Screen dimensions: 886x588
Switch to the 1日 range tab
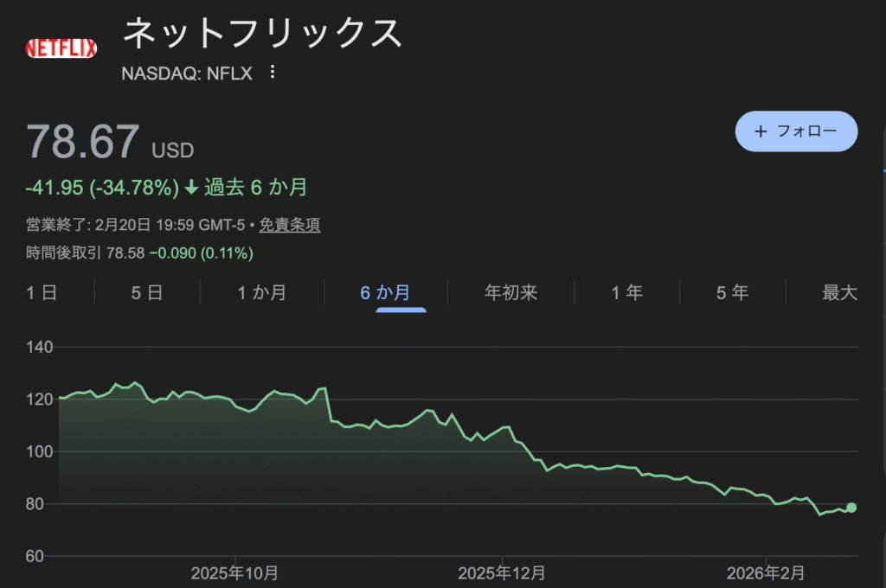pyautogui.click(x=42, y=292)
